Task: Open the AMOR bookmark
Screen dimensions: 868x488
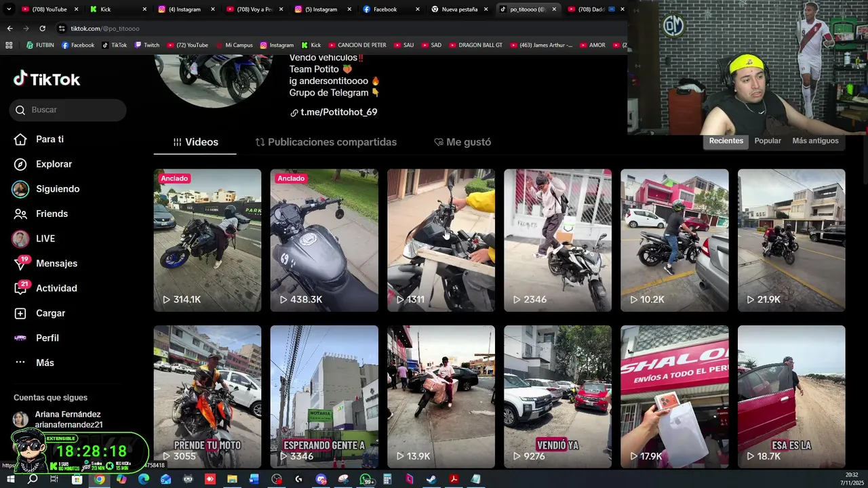Action: pos(592,45)
